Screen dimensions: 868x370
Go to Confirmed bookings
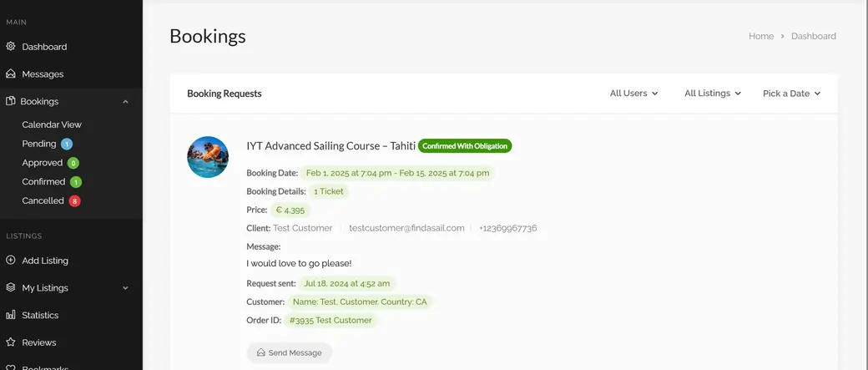[43, 181]
